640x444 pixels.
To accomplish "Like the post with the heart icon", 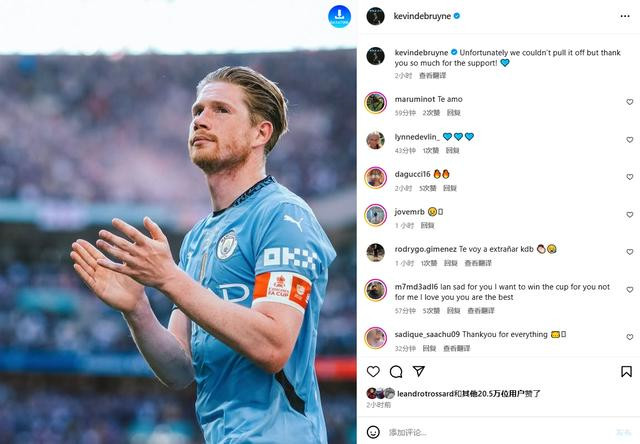I will pos(373,371).
